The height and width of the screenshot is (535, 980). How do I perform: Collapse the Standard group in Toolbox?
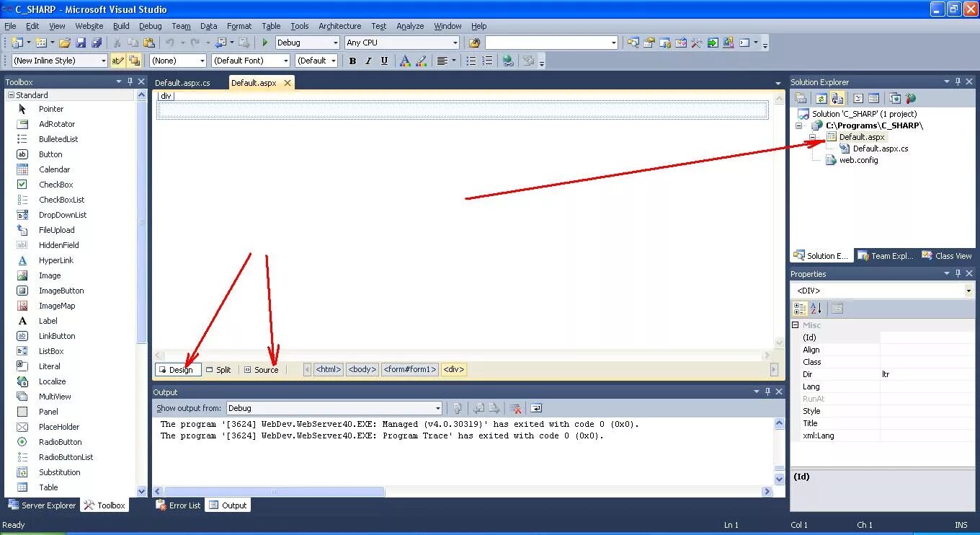(x=11, y=95)
